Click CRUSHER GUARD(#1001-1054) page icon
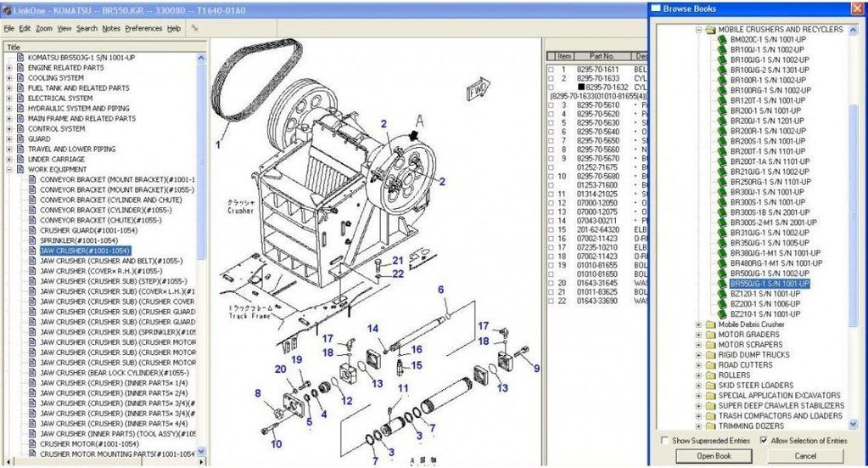This screenshot has width=868, height=468. [32, 230]
